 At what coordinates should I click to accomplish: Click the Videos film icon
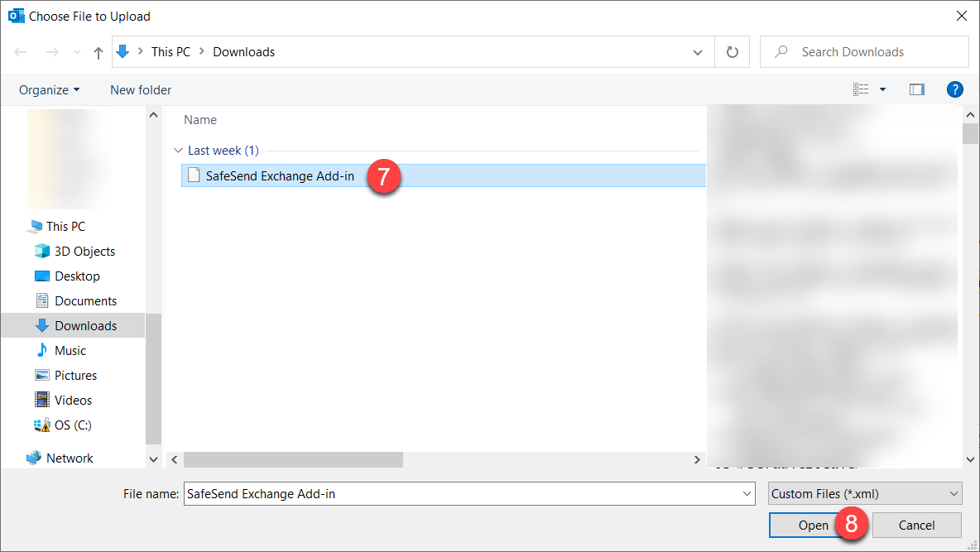[x=42, y=400]
